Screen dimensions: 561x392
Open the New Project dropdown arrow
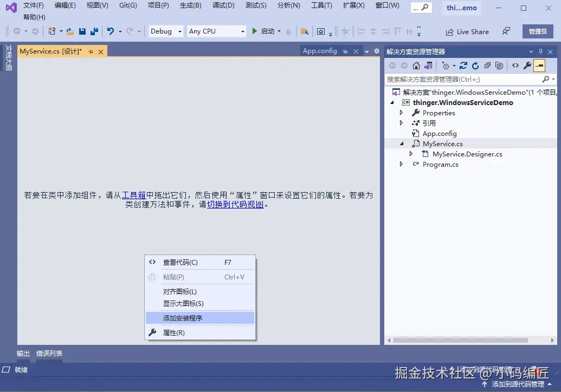(61, 31)
